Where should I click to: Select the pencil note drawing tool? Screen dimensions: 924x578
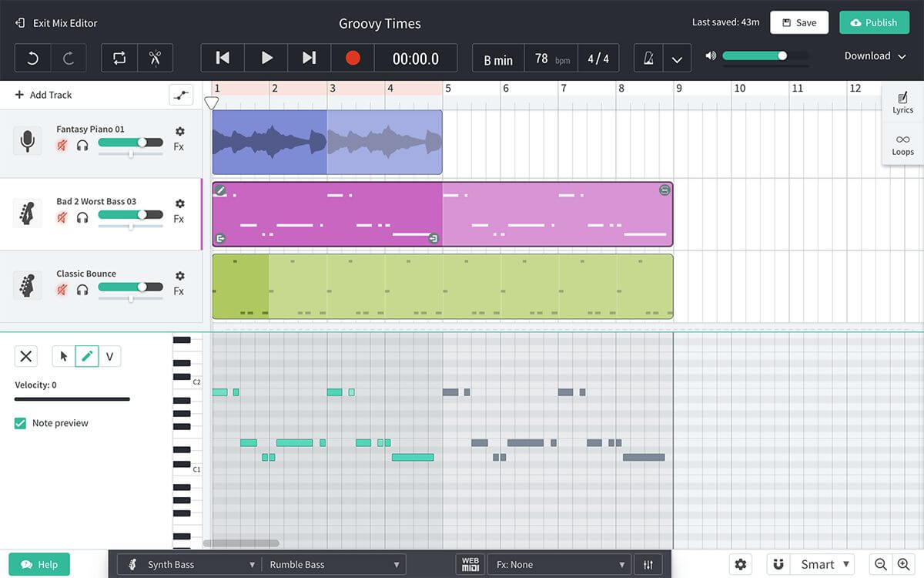coord(87,355)
